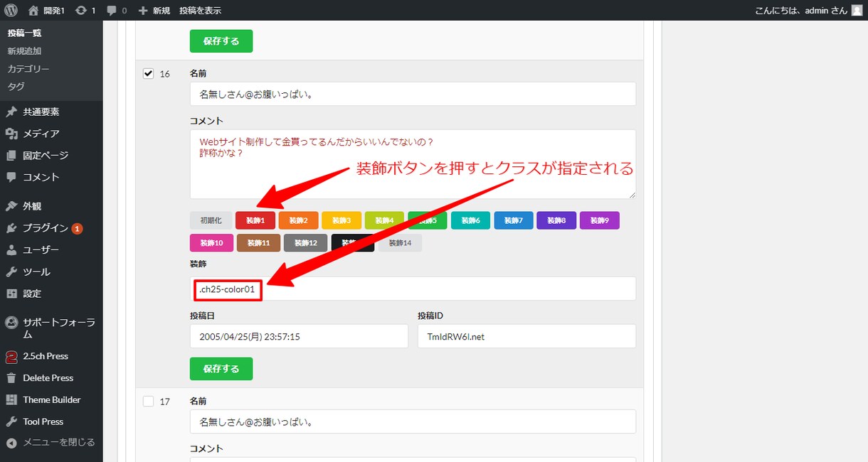
Task: Click the 外観 brush icon
Action: tap(11, 206)
